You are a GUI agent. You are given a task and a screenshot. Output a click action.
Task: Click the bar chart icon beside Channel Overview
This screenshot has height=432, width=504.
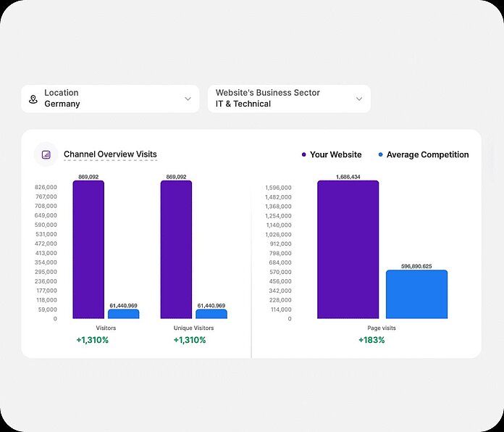(46, 154)
